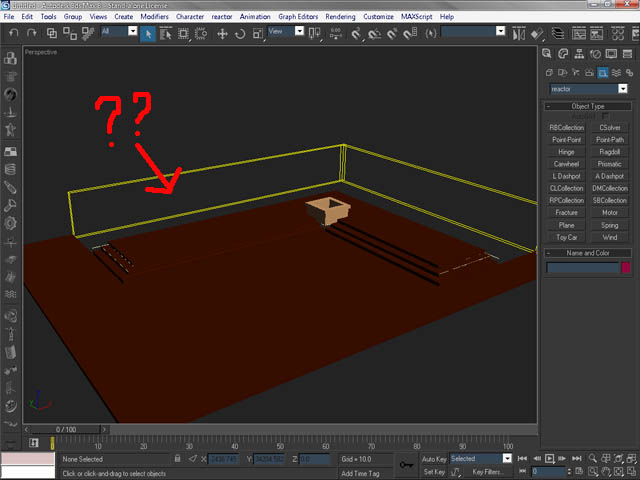Click the Mirror tool icon

[x=519, y=33]
